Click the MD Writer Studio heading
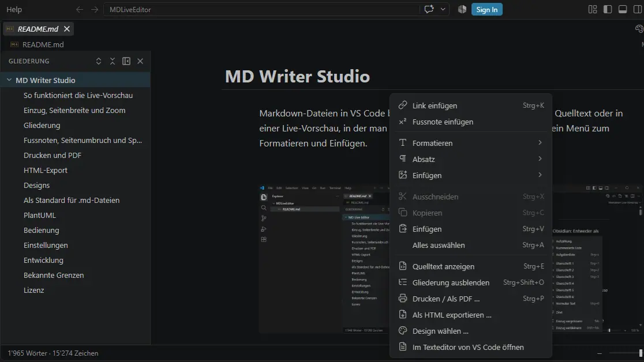644x362 pixels. pos(297,76)
